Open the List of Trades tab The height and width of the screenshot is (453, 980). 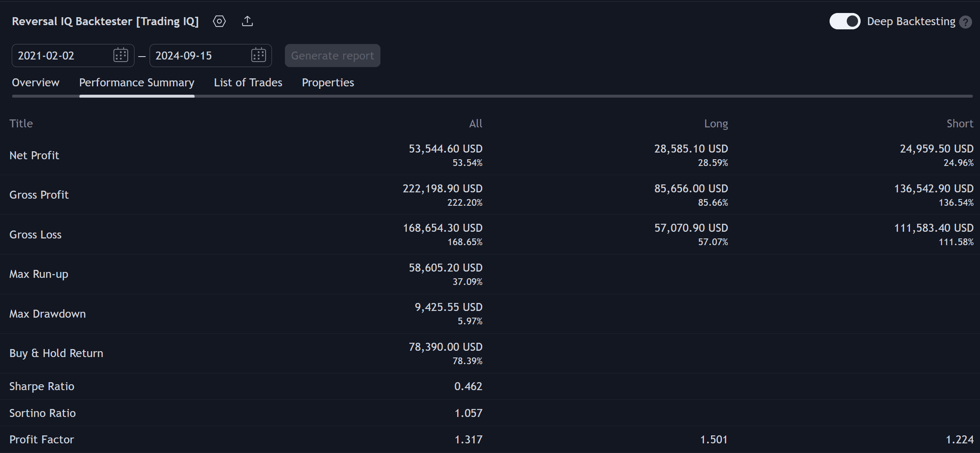click(248, 83)
